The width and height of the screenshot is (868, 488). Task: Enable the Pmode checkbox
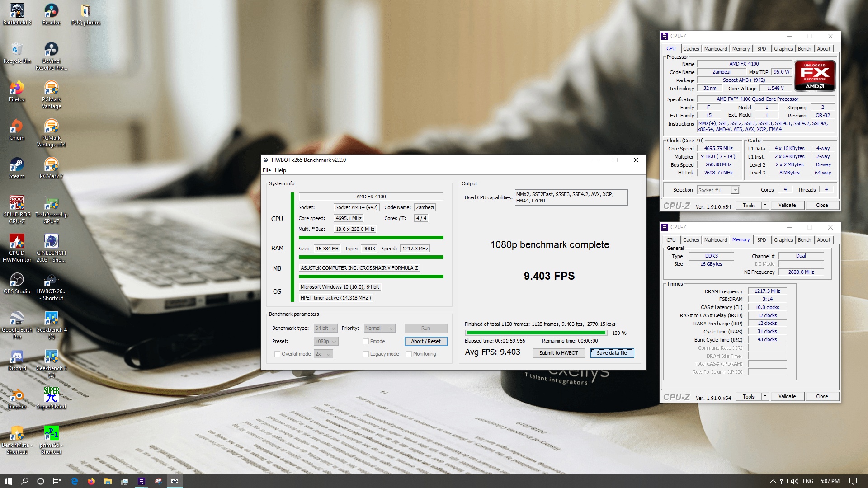click(366, 341)
